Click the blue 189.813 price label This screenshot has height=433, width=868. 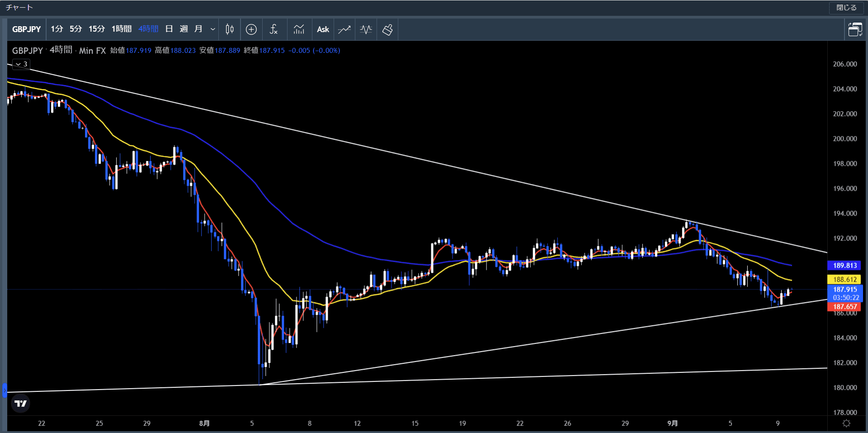click(844, 266)
